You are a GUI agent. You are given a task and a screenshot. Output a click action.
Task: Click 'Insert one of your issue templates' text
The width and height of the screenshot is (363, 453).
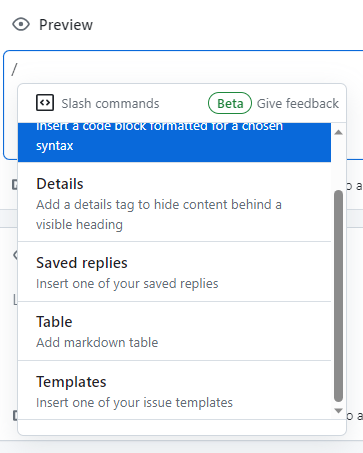click(134, 402)
